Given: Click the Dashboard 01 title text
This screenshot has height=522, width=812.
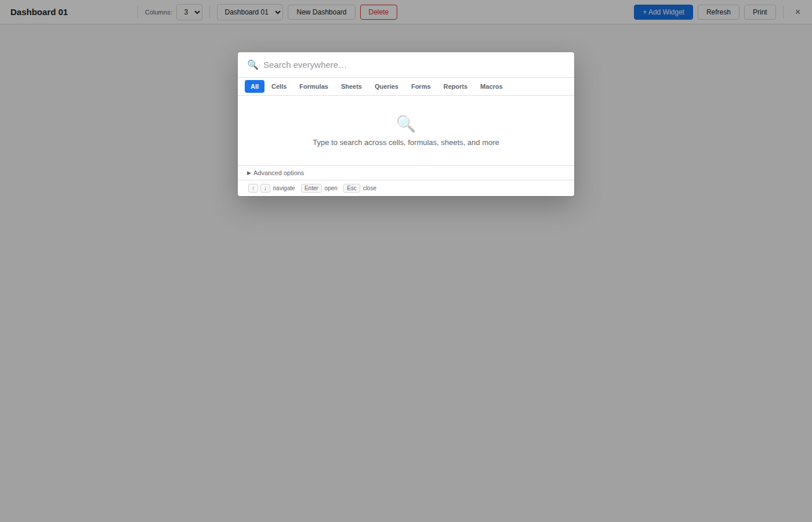Looking at the screenshot, I should coord(39,12).
